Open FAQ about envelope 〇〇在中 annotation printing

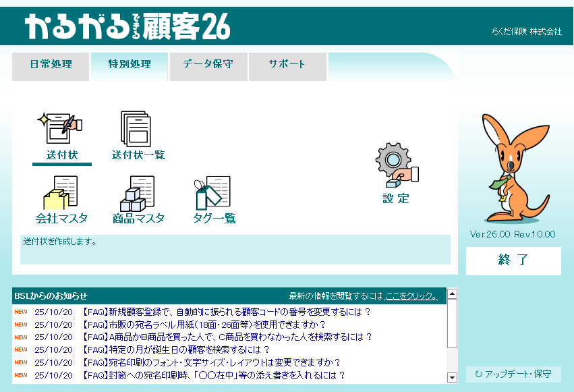[214, 375]
